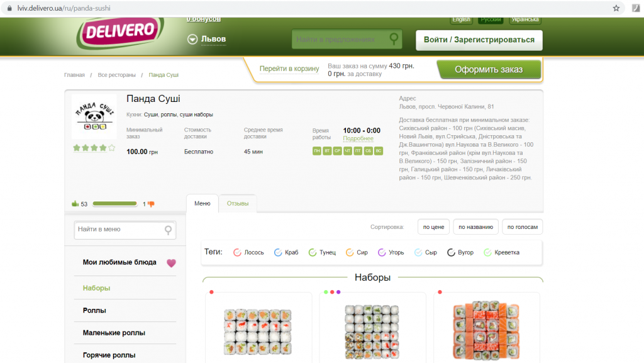
Task: Toggle the Угорь tag filter
Action: pyautogui.click(x=391, y=252)
